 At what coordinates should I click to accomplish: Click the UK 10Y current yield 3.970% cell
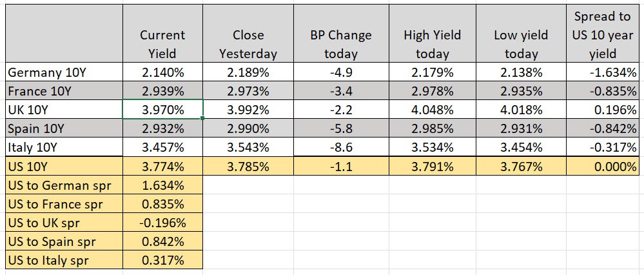pos(162,110)
